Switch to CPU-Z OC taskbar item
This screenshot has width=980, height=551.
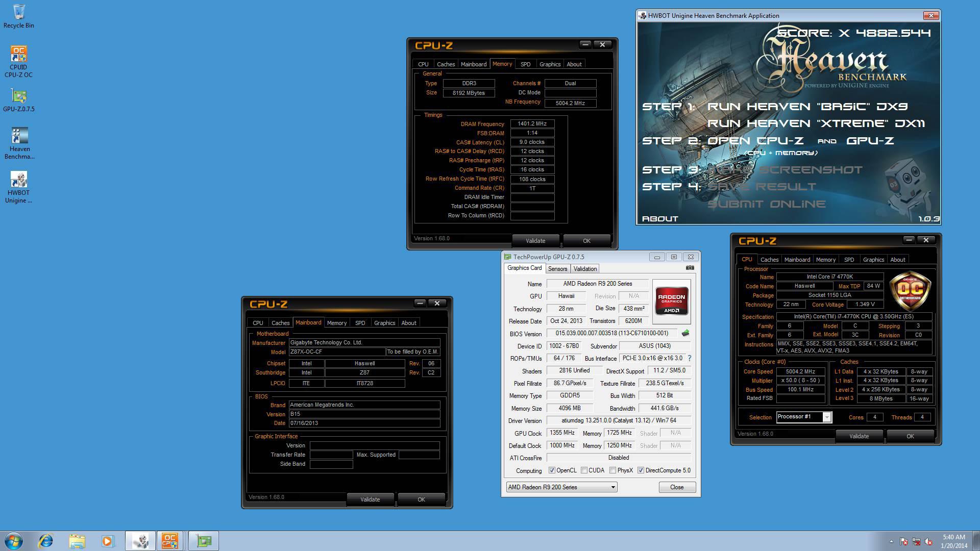(x=170, y=541)
